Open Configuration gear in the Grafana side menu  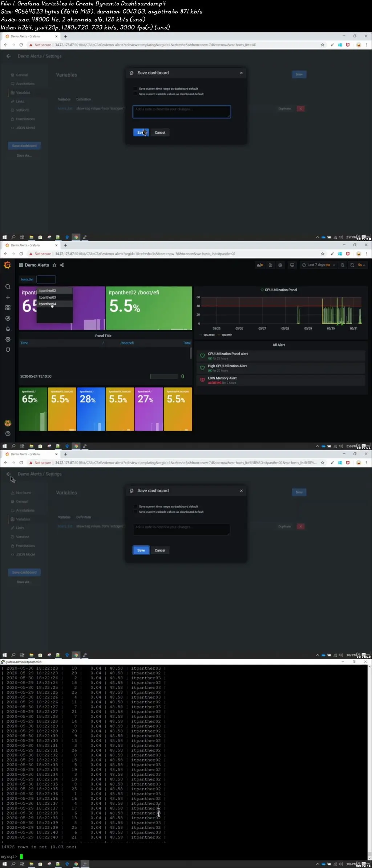(x=8, y=339)
